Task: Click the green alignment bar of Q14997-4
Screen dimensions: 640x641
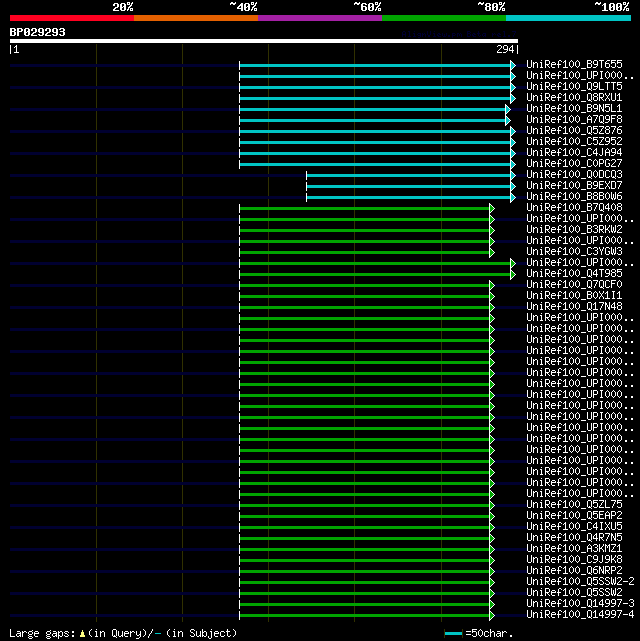Action: (365, 615)
